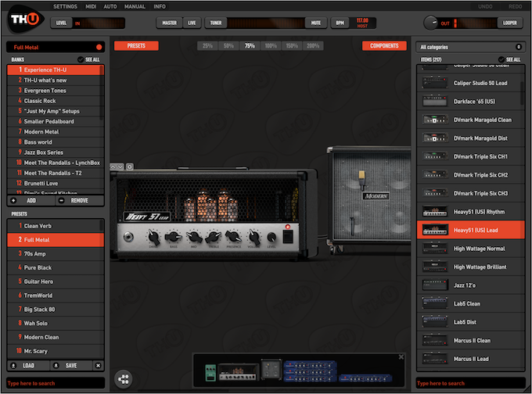The image size is (532, 394).
Task: Select the stacked blue rack unit in the overview
Action: pyautogui.click(x=310, y=371)
